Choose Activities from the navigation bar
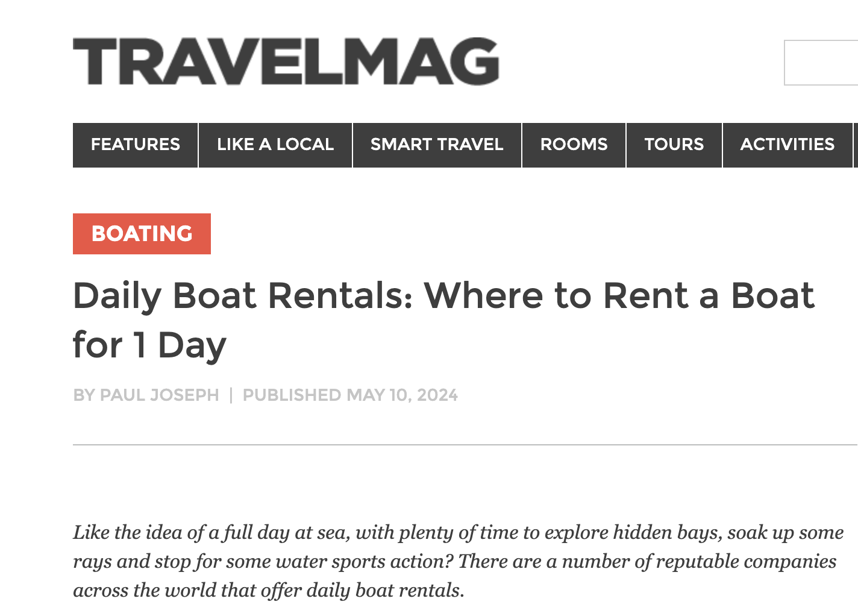 point(787,145)
